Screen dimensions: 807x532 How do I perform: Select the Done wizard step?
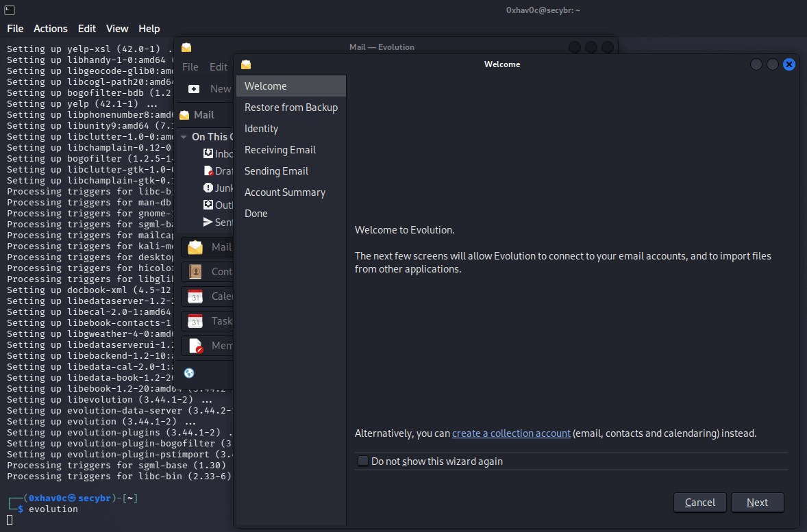click(x=290, y=213)
